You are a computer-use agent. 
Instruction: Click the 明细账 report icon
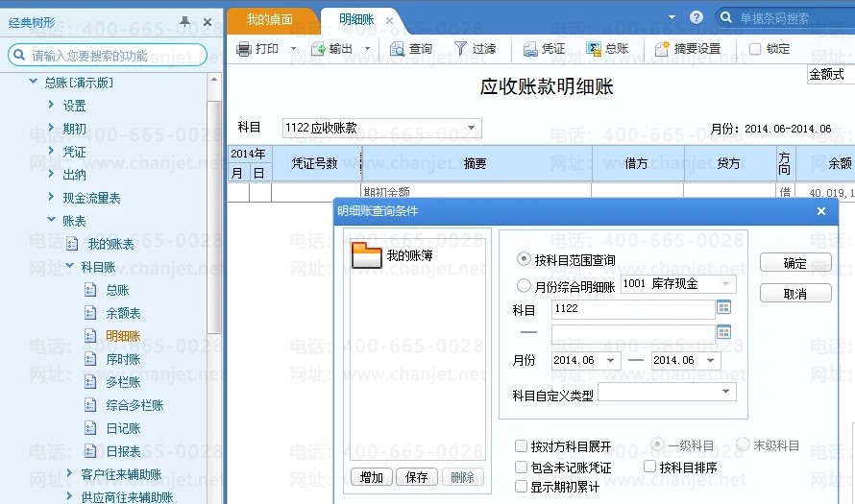[90, 336]
